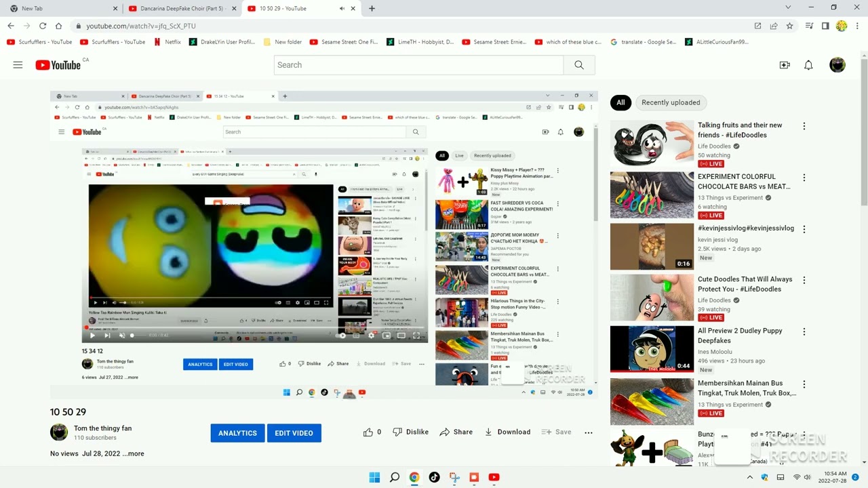Image resolution: width=868 pixels, height=488 pixels.
Task: Open page in app via the address bar icon
Action: 757,26
